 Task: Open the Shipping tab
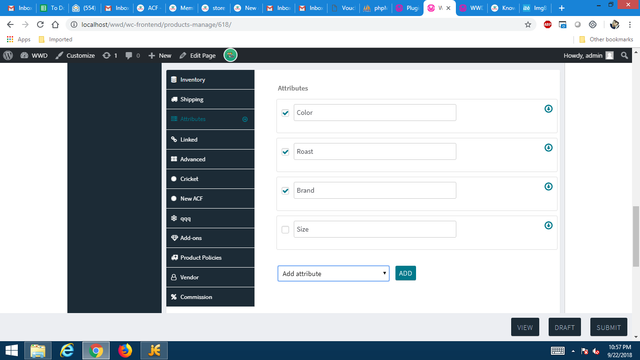pyautogui.click(x=210, y=99)
